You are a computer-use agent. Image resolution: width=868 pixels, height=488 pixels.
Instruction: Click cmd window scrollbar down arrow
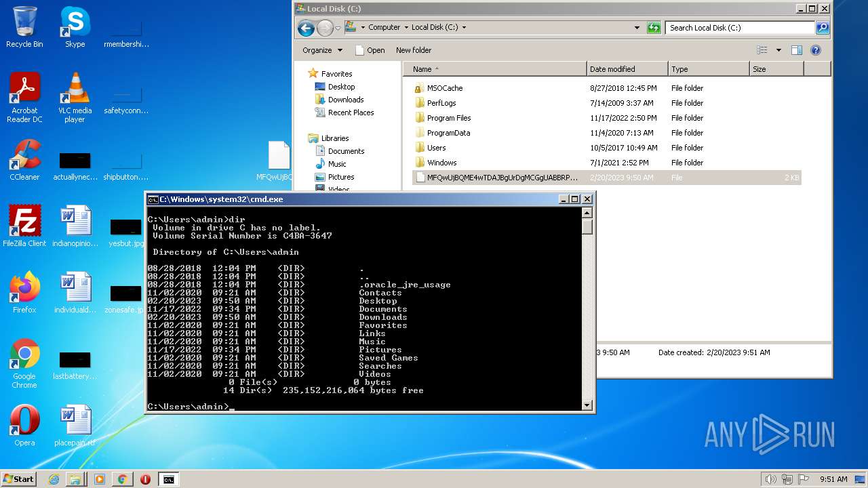(587, 405)
